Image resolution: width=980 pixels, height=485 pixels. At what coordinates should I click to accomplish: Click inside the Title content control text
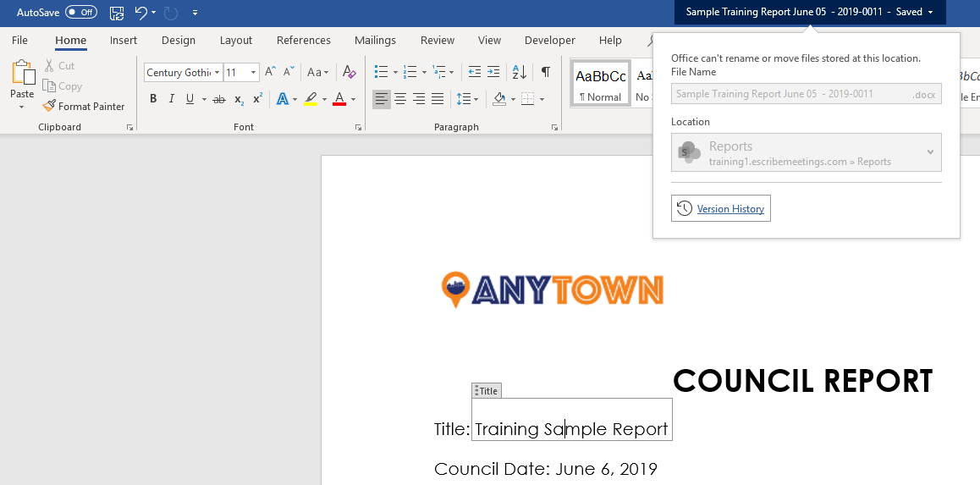point(571,429)
